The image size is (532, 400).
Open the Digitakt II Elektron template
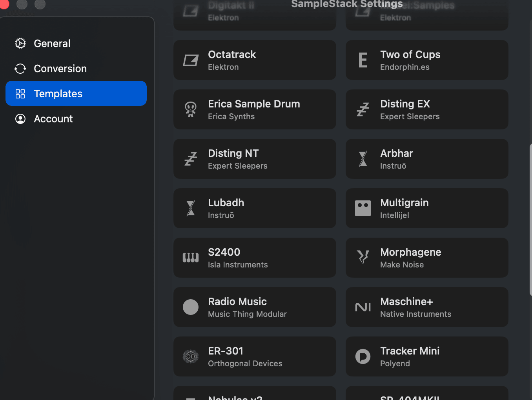(x=255, y=15)
